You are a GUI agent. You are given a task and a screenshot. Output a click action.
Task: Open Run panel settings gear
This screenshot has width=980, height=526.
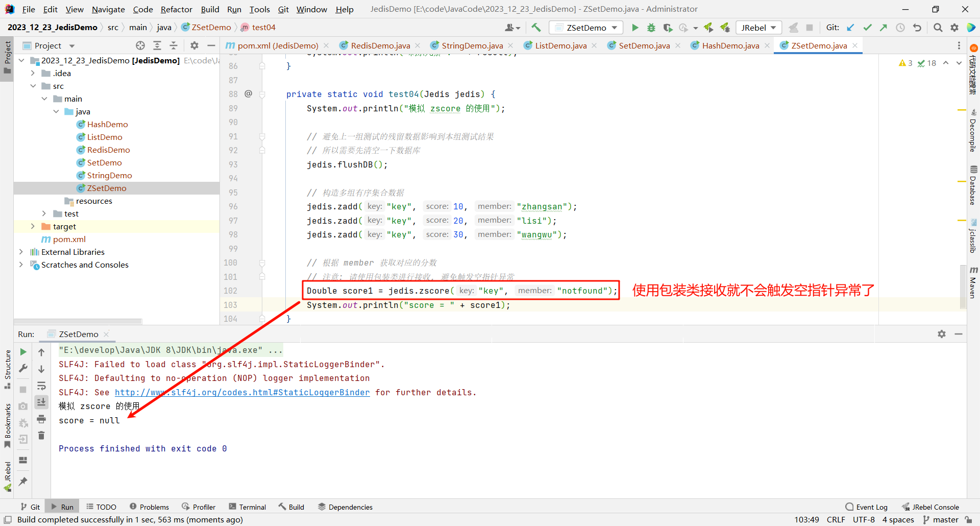click(942, 334)
